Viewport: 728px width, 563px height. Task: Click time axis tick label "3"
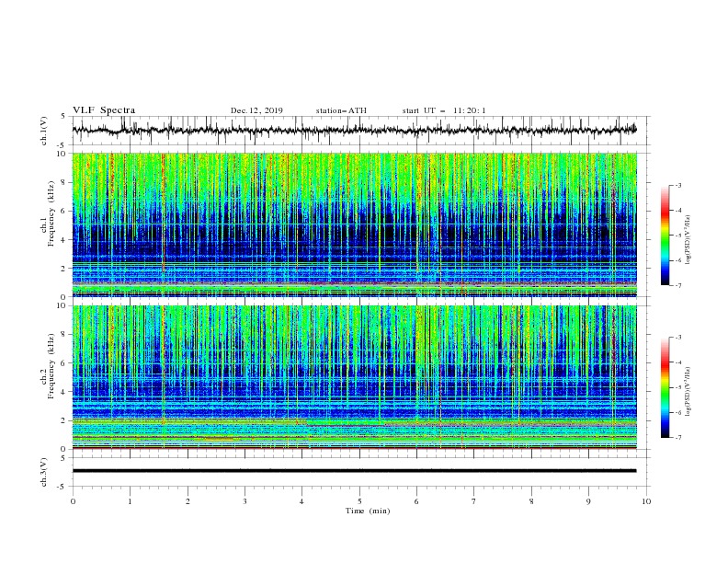(x=245, y=501)
